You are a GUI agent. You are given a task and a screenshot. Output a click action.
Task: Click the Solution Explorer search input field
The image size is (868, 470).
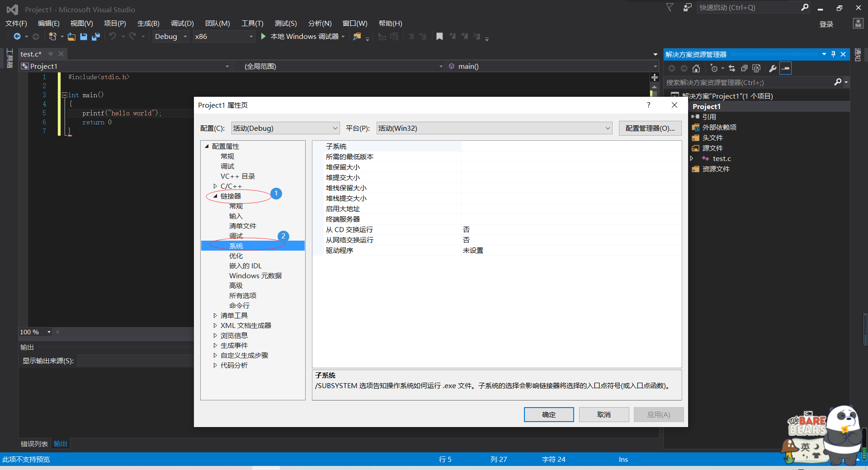point(748,82)
